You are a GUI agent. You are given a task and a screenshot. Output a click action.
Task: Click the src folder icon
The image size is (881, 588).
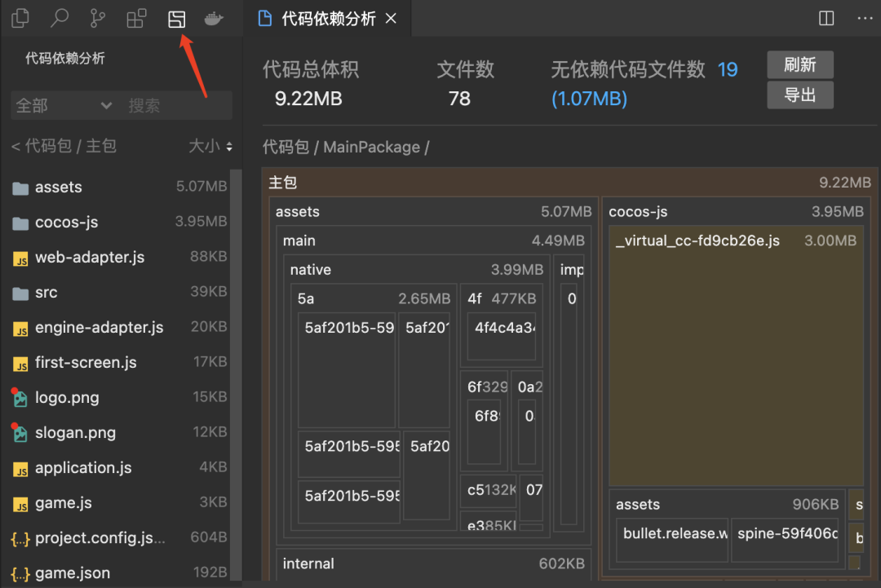click(20, 294)
